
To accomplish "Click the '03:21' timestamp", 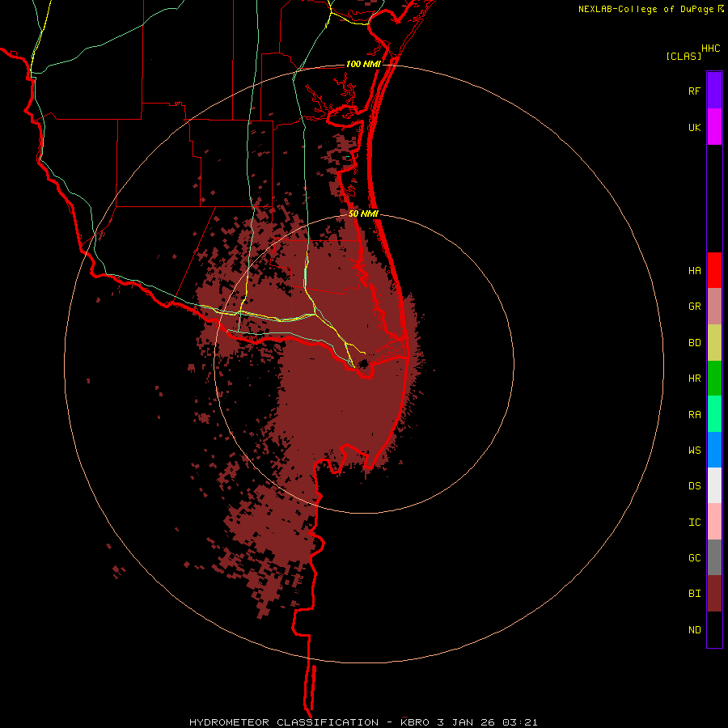I will coord(520,722).
